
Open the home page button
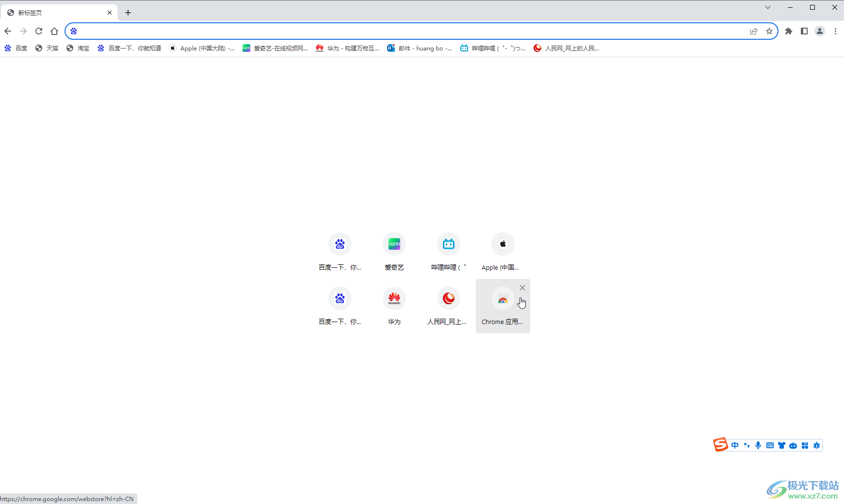[x=54, y=31]
